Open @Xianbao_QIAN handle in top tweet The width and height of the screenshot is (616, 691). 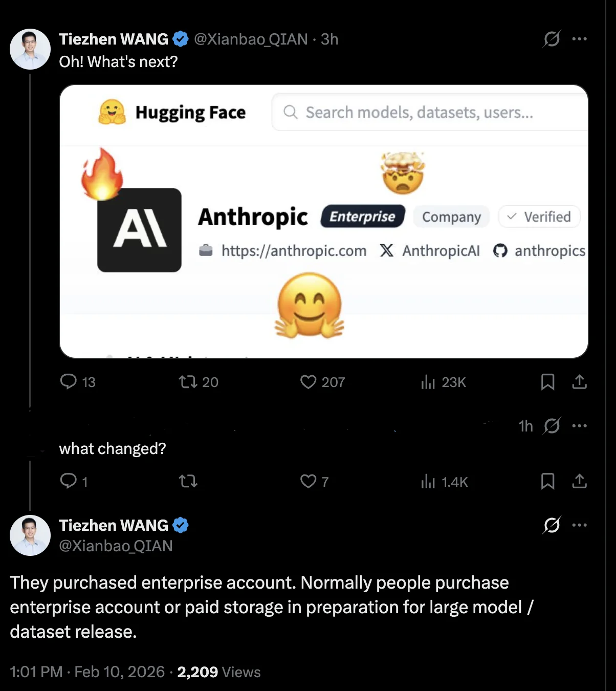[x=251, y=39]
